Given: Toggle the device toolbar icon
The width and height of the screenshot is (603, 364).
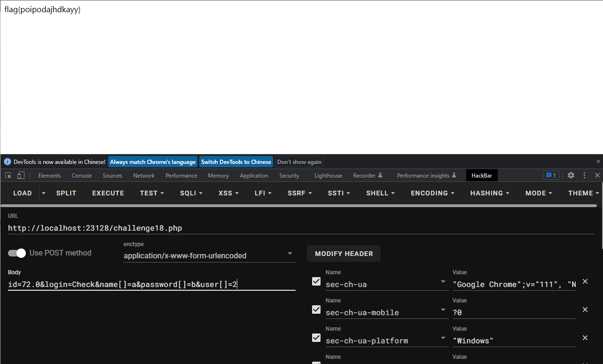Looking at the screenshot, I should 21,175.
